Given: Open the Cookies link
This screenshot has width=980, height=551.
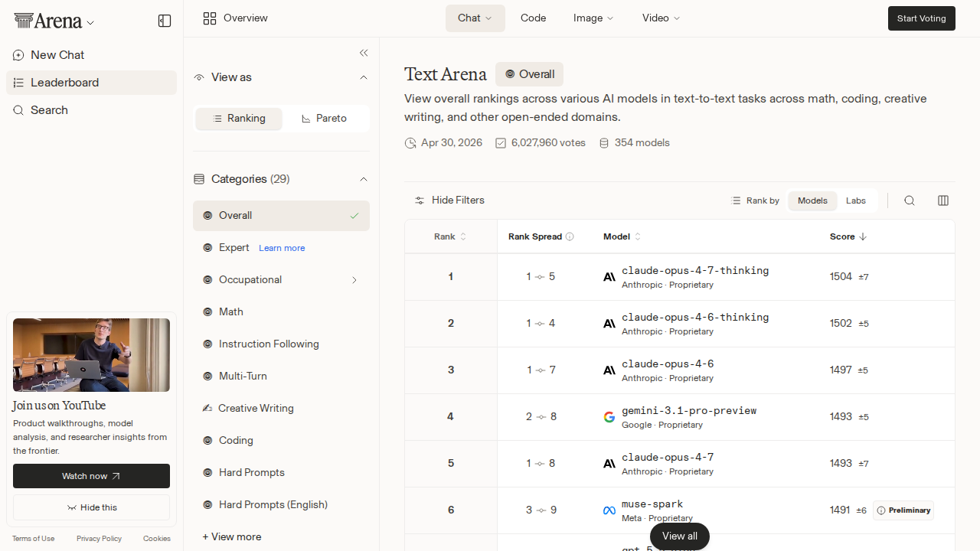Looking at the screenshot, I should tap(157, 539).
